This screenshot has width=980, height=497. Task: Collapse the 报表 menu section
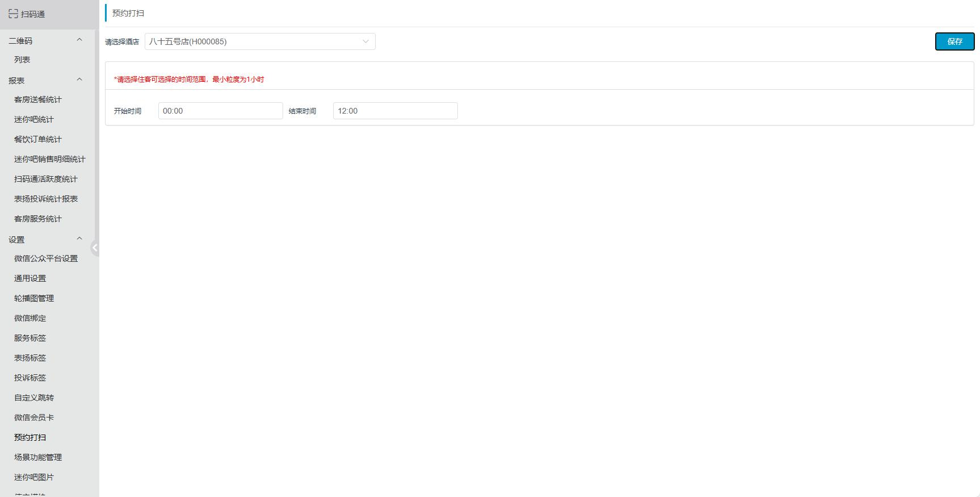point(79,80)
